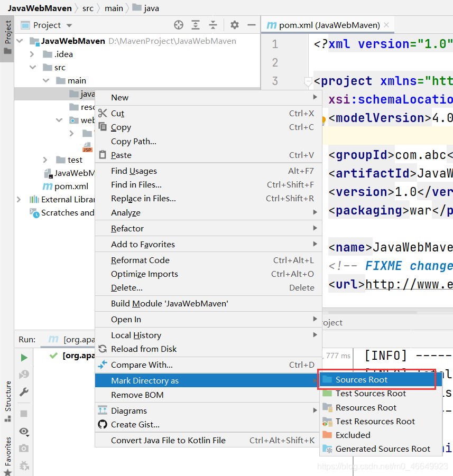This screenshot has width=453, height=476.
Task: Open Project panel settings gear
Action: [235, 25]
